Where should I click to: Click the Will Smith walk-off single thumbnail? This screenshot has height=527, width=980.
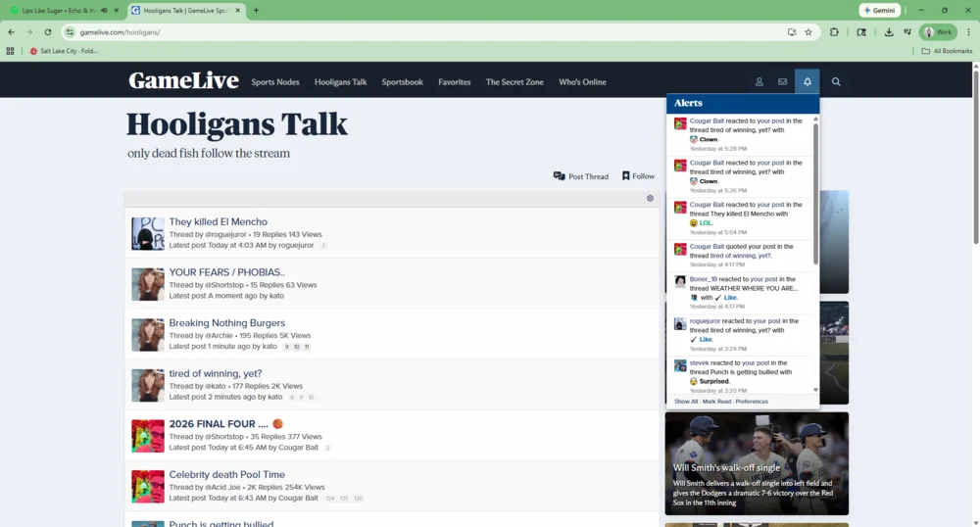tap(757, 462)
